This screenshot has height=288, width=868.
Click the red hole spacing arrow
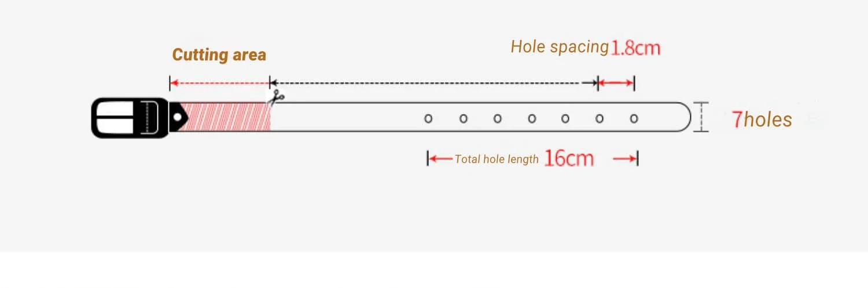[x=616, y=83]
